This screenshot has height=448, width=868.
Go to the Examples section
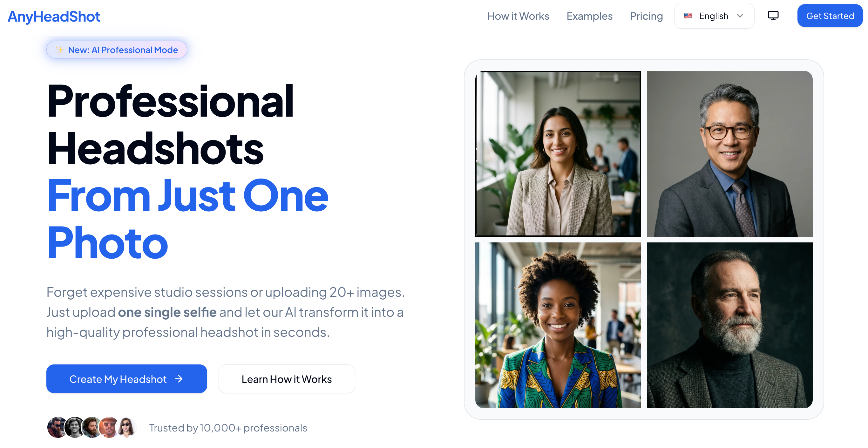pyautogui.click(x=589, y=16)
